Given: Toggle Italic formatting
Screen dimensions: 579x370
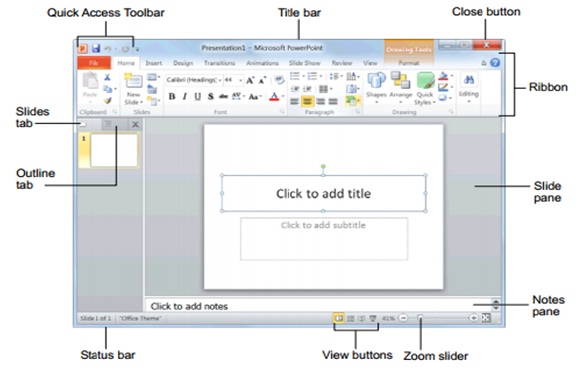Looking at the screenshot, I should (x=185, y=97).
